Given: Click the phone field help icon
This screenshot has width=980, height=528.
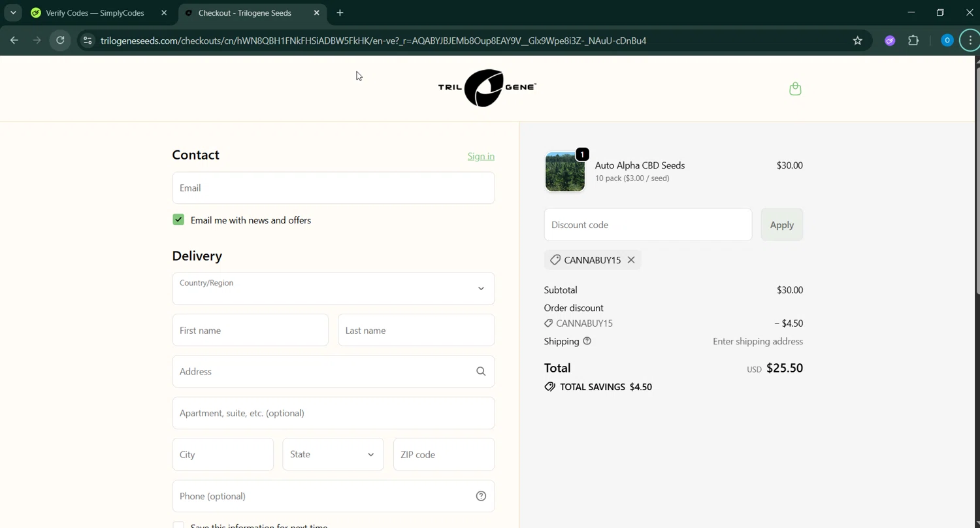Looking at the screenshot, I should (x=481, y=496).
